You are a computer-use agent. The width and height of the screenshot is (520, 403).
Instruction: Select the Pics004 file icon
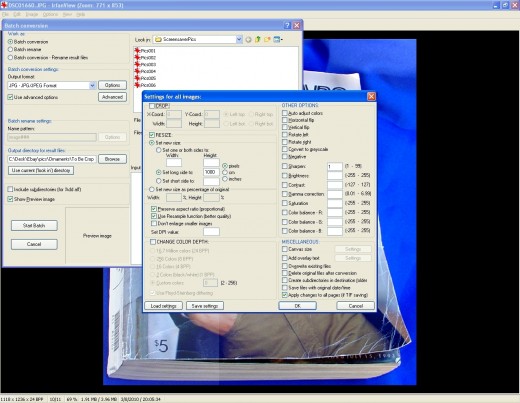point(137,71)
